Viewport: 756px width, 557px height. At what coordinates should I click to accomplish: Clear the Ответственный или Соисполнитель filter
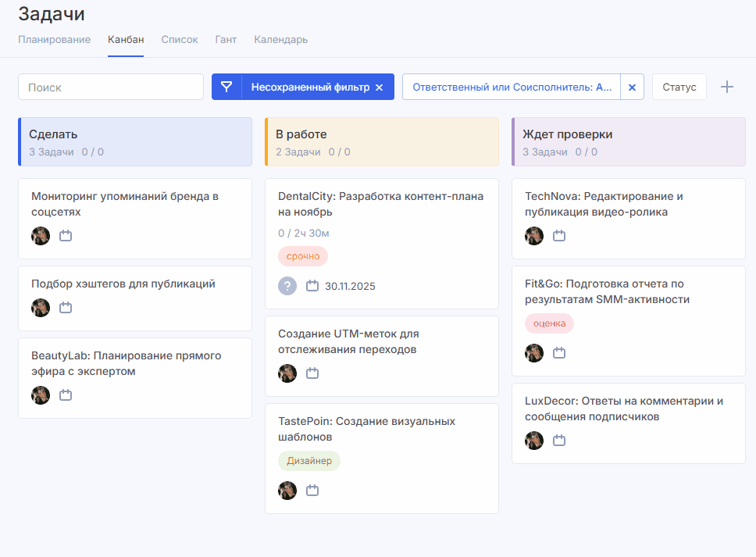(632, 87)
